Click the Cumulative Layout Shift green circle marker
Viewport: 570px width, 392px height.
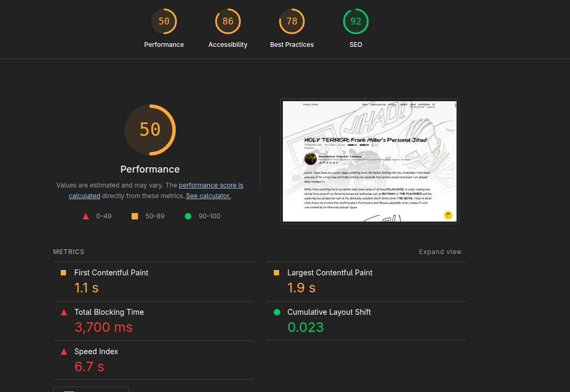tap(276, 312)
